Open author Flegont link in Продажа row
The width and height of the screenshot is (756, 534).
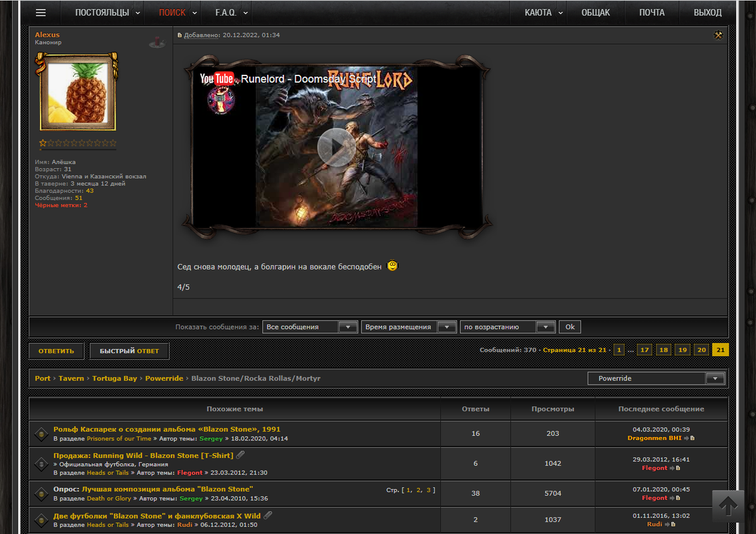tap(190, 473)
